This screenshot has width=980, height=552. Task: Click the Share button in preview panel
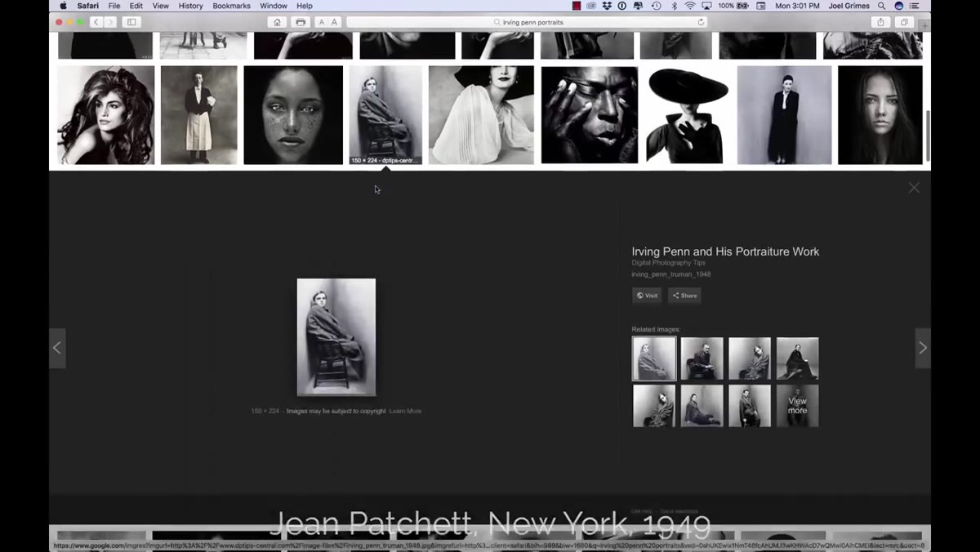tap(684, 296)
